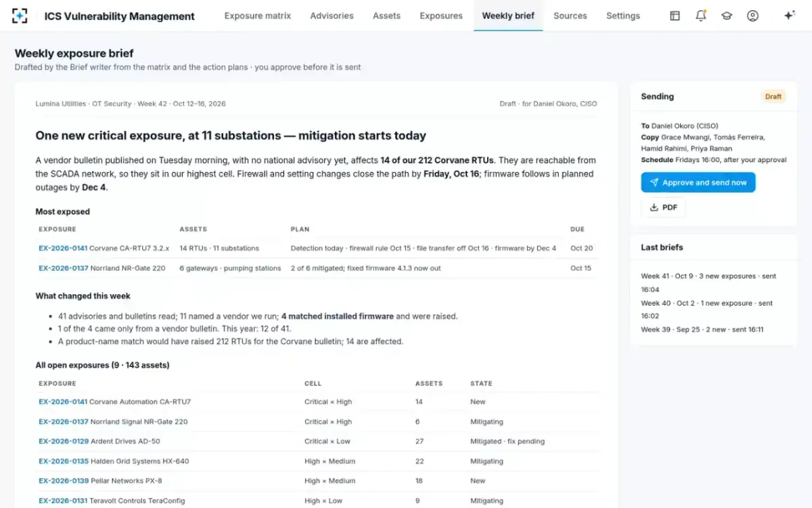Click Approve and send now
The width and height of the screenshot is (812, 508).
(x=698, y=183)
